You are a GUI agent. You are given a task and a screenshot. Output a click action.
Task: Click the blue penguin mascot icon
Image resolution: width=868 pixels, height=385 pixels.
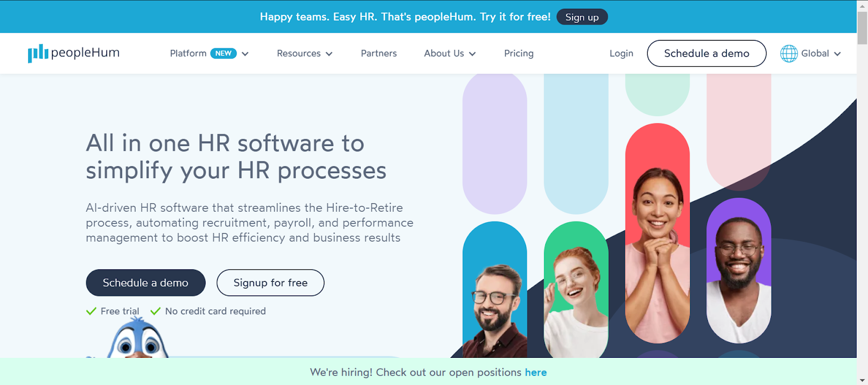[138, 339]
